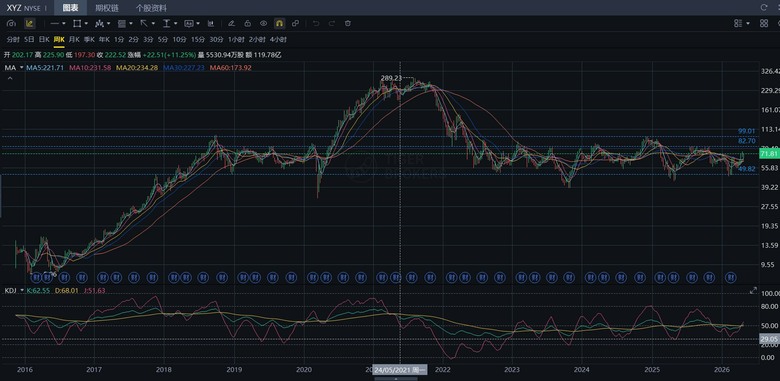Expand the text annotation dropdown
This screenshot has height=381, width=780.
pos(198,23)
